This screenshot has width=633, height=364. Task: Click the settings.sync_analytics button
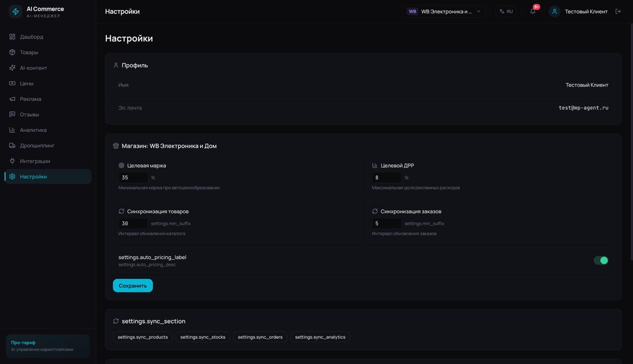tap(320, 337)
